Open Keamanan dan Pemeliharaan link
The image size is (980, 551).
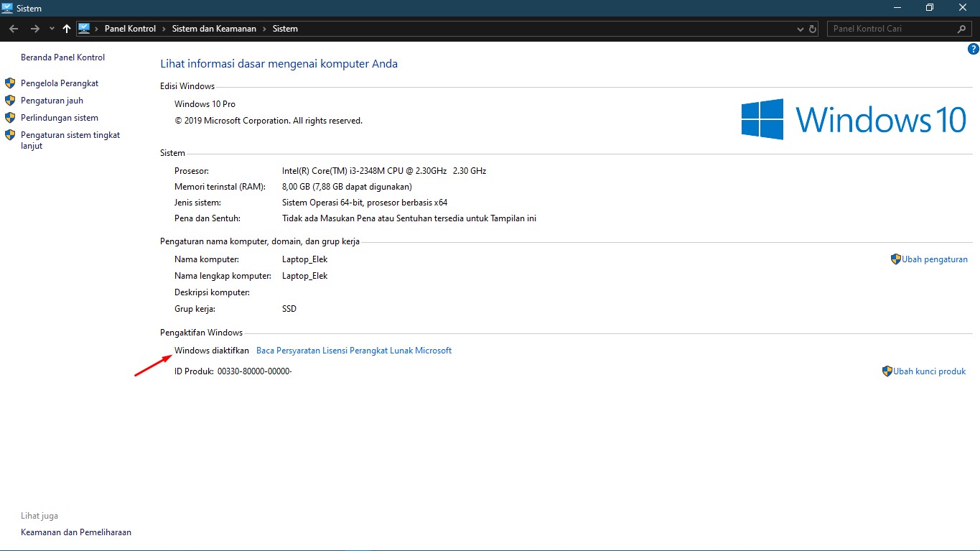pyautogui.click(x=76, y=532)
